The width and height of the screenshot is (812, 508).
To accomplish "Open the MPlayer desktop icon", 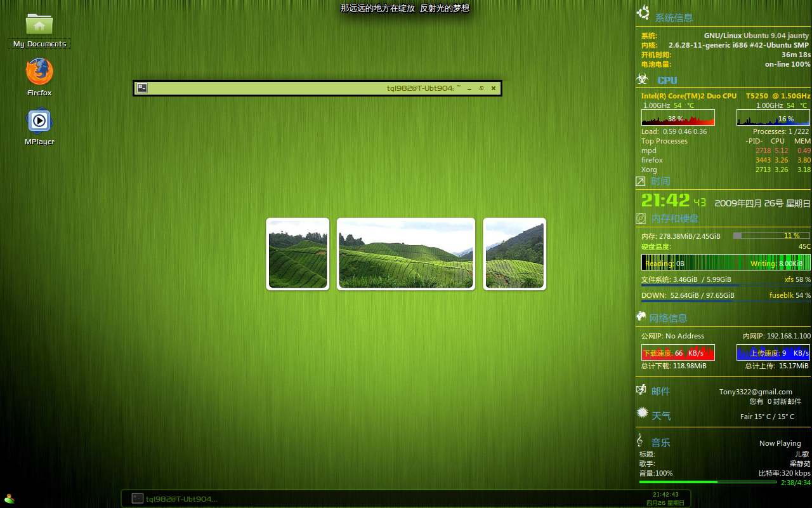I will point(39,121).
